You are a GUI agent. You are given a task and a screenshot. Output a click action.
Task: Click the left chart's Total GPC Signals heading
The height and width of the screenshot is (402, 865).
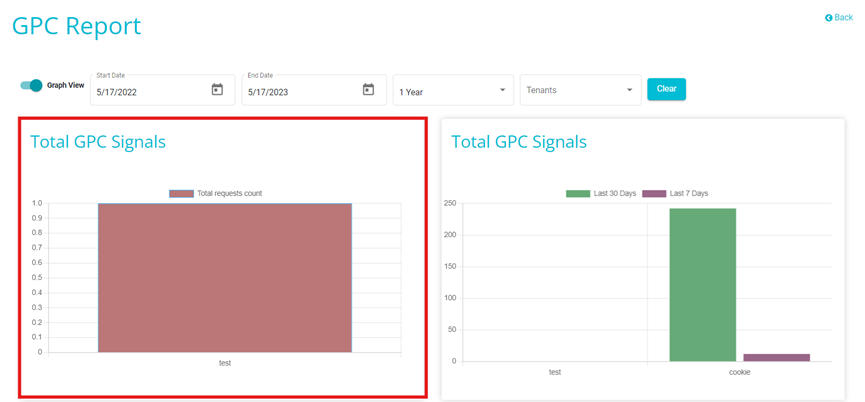coord(98,142)
